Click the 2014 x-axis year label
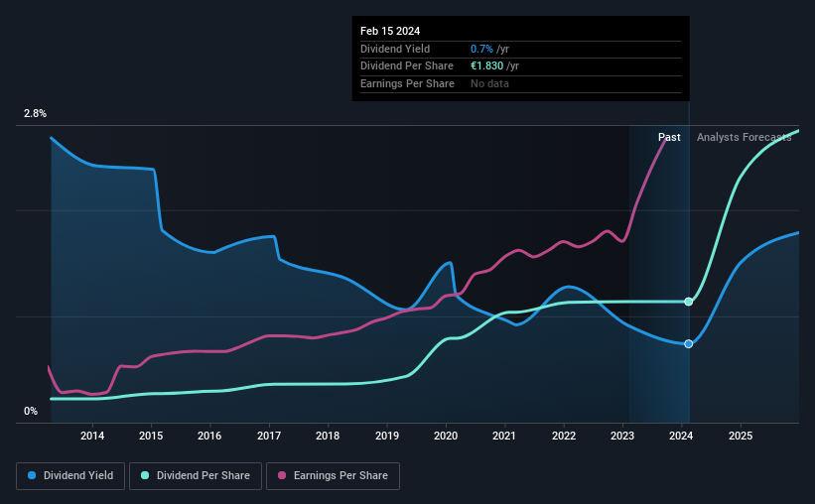815x504 pixels. point(92,436)
